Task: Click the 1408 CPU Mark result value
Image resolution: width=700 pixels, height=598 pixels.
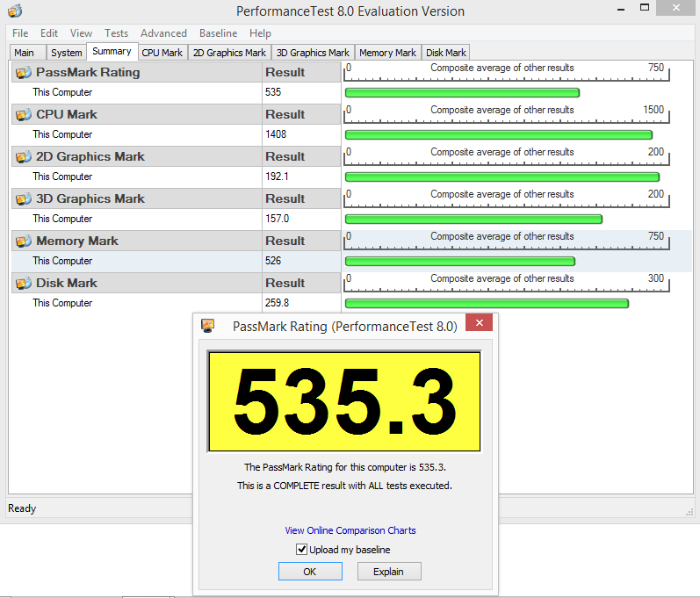Action: click(x=276, y=134)
